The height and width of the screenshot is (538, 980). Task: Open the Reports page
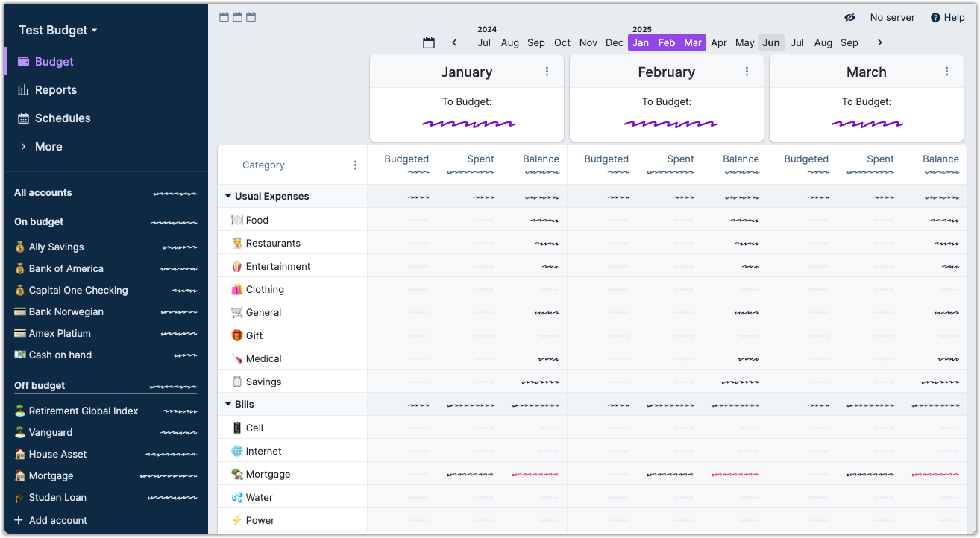pos(55,90)
